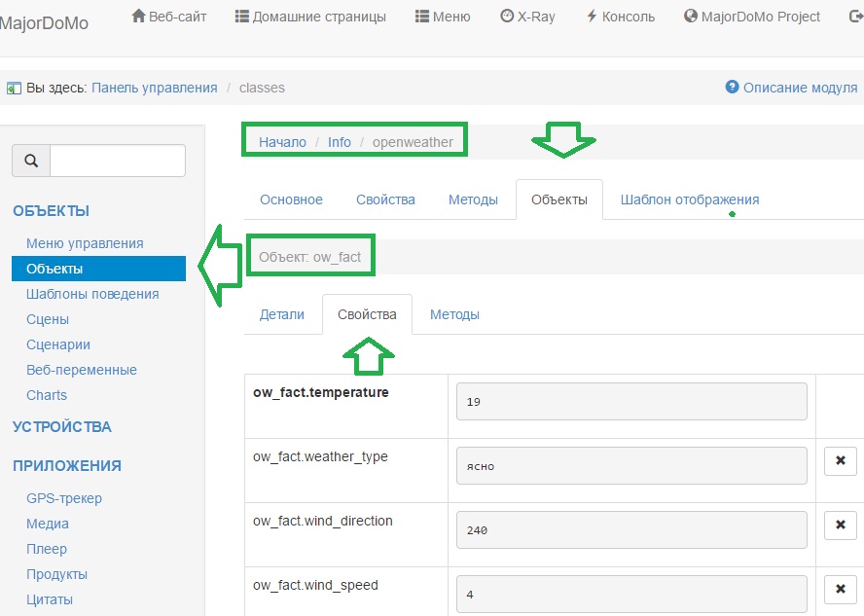Go to Панель управления breadcrumb link

coord(155,88)
